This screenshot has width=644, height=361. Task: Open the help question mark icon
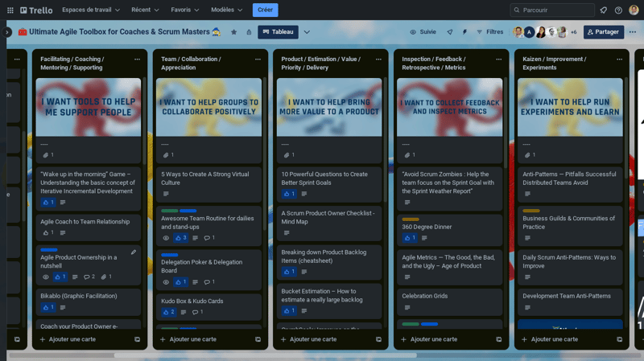pyautogui.click(x=618, y=10)
